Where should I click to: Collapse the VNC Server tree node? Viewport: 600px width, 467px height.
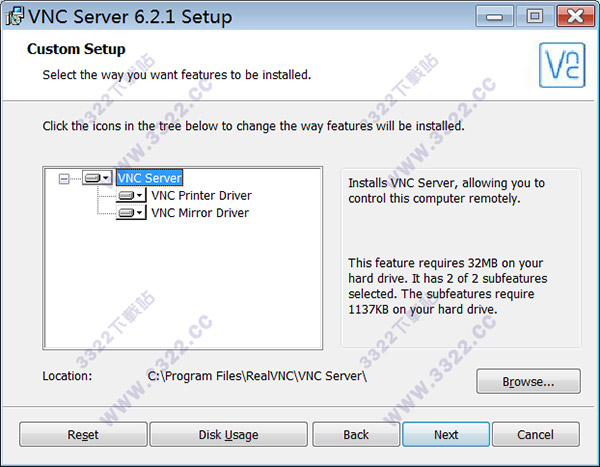64,178
